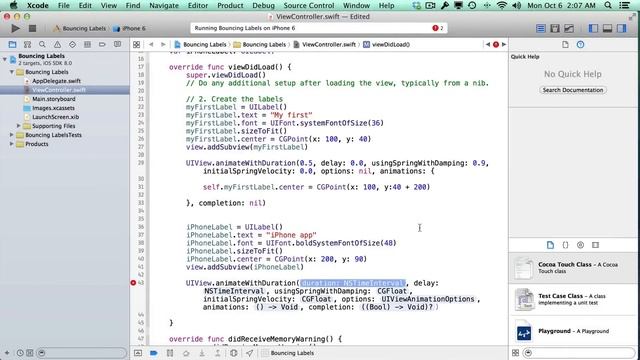
Task: Open the Wi-Fi status menu
Action: click(x=502, y=5)
